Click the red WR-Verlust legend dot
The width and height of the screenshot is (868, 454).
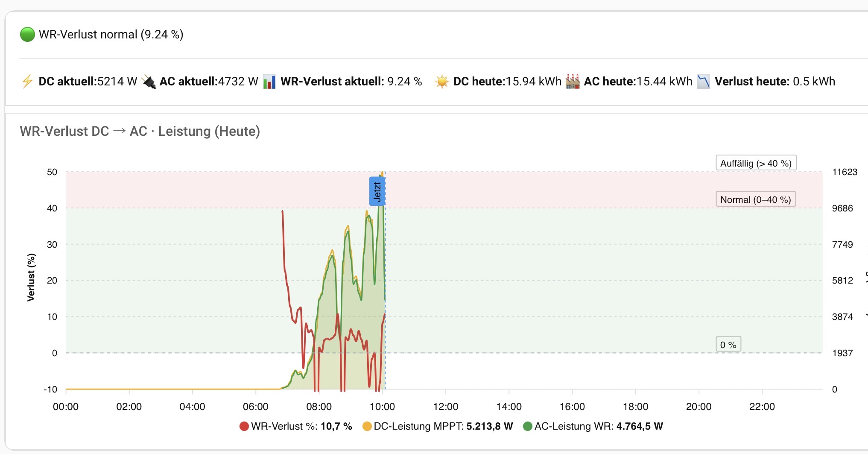(244, 426)
